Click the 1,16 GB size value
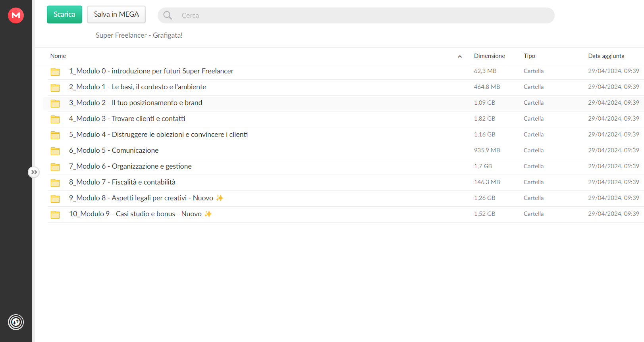 click(485, 134)
